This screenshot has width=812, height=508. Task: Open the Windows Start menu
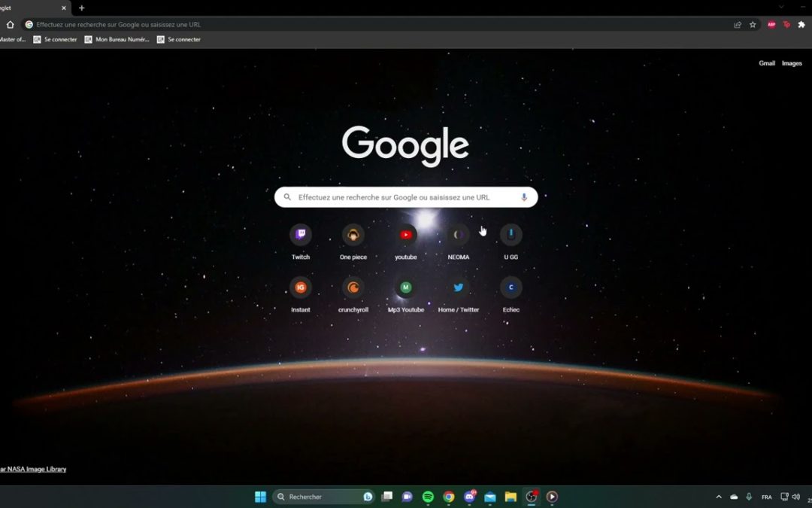click(x=260, y=497)
